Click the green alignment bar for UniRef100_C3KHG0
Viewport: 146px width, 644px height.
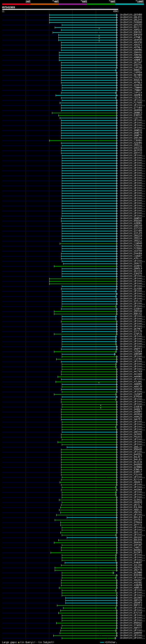click(83, 140)
